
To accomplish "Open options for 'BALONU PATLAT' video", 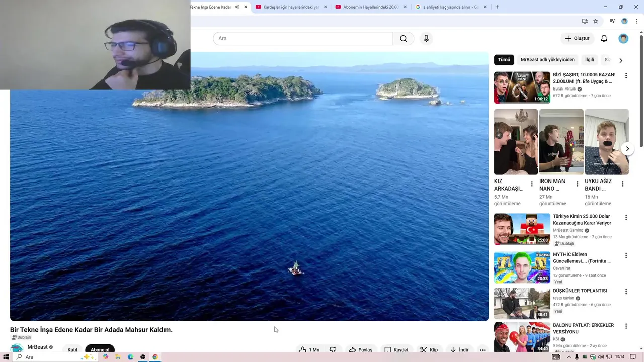I will point(626,326).
